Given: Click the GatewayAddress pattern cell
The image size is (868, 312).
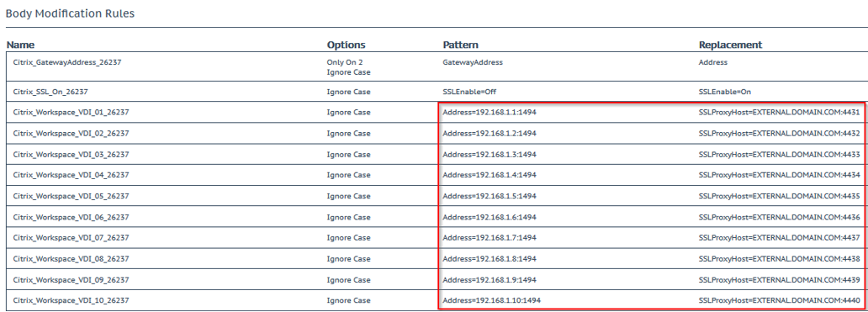Looking at the screenshot, I should point(473,62).
